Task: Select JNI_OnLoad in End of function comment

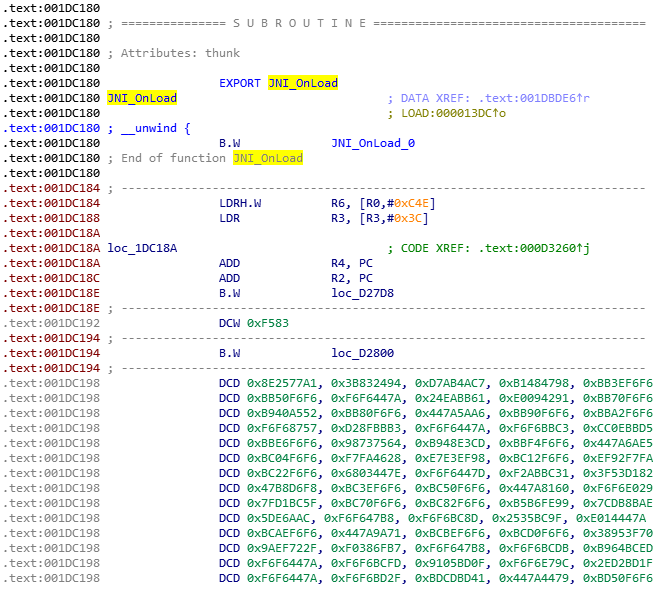Action: coord(268,158)
